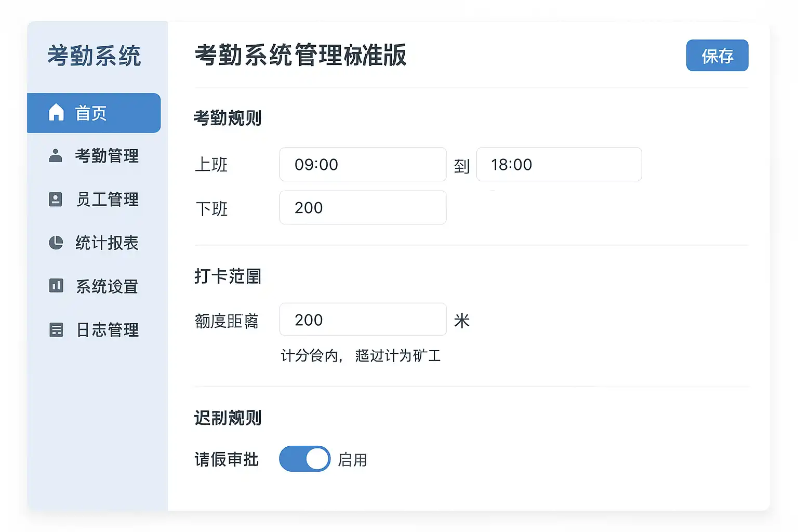Click the home icon in the sidebar
The image size is (798, 532).
click(x=56, y=112)
